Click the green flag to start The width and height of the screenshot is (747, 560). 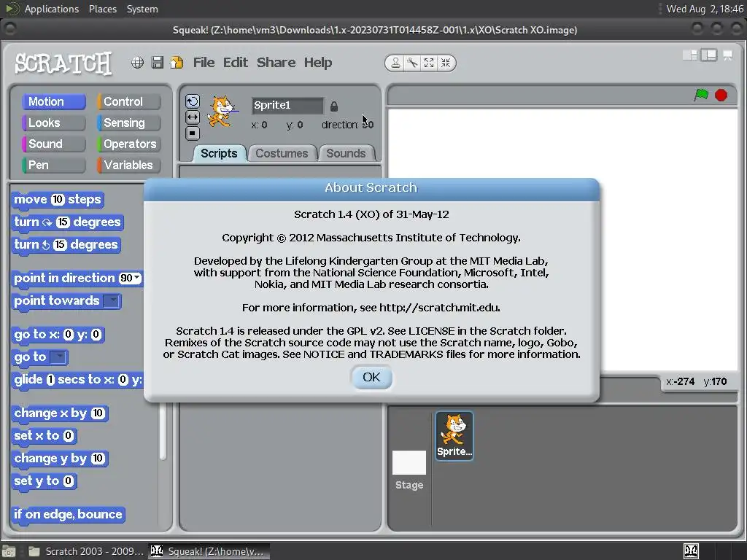701,95
